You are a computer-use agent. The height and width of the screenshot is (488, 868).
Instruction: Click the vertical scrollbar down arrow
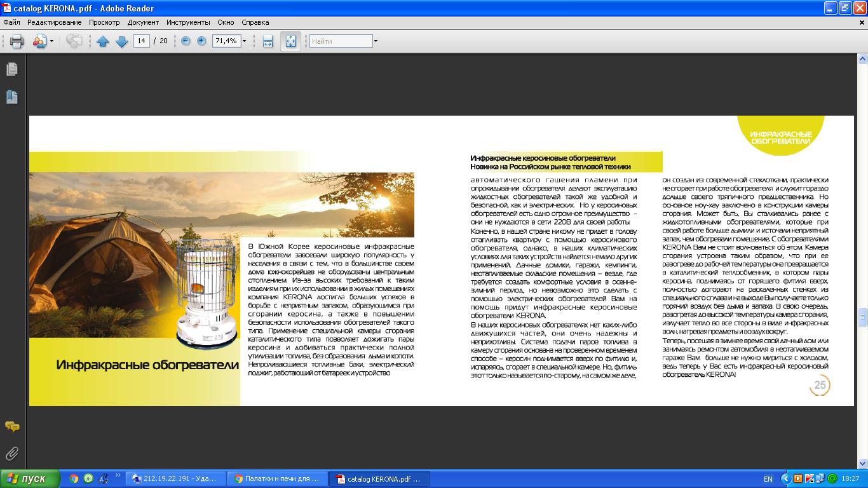tap(862, 464)
